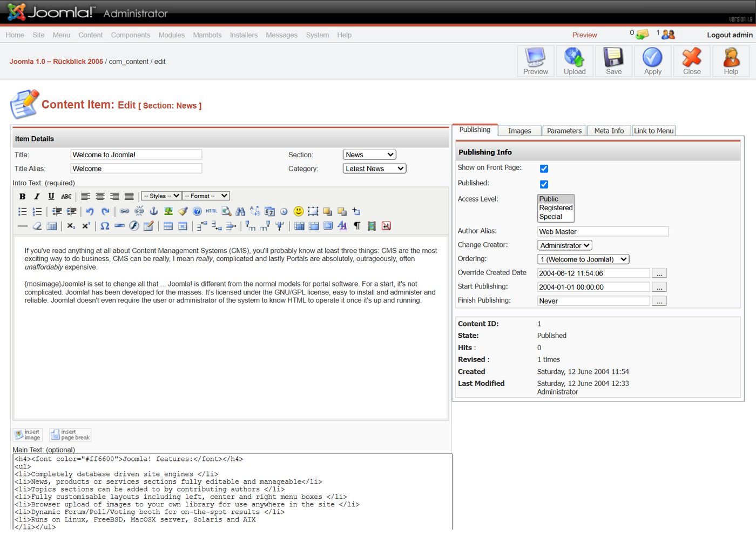756x542 pixels.
Task: Apply strikethrough formatting
Action: tap(66, 196)
